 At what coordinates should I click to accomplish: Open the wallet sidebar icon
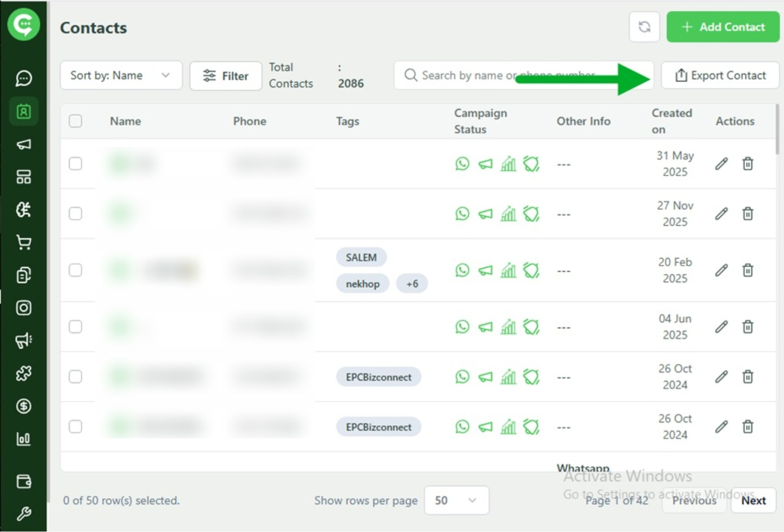(24, 481)
